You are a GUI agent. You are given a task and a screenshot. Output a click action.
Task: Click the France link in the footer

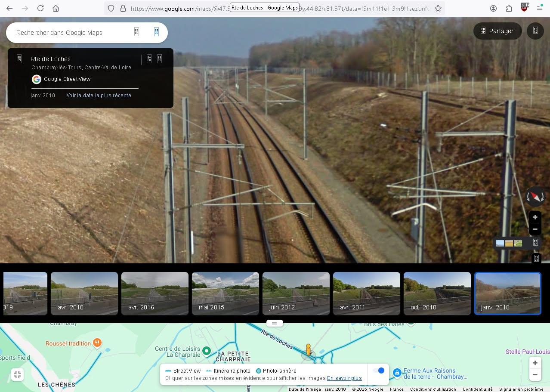click(397, 389)
